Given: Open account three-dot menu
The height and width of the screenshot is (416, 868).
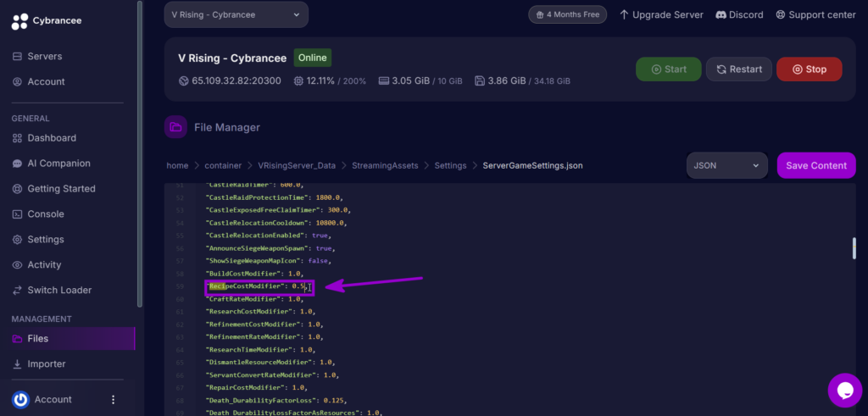Looking at the screenshot, I should pyautogui.click(x=114, y=399).
